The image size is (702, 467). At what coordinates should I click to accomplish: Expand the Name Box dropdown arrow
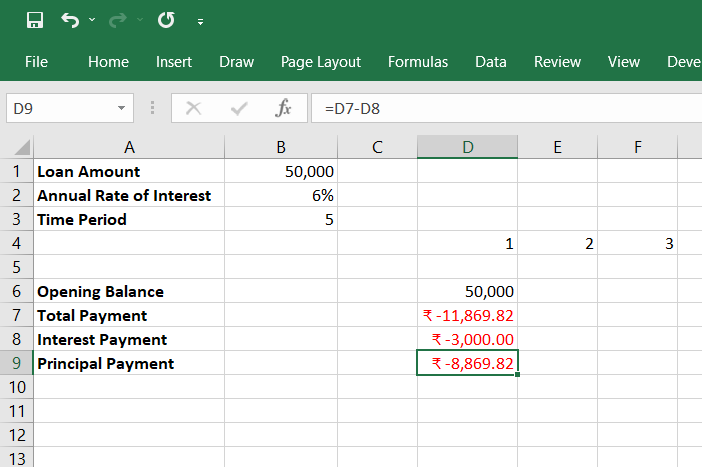(x=122, y=108)
